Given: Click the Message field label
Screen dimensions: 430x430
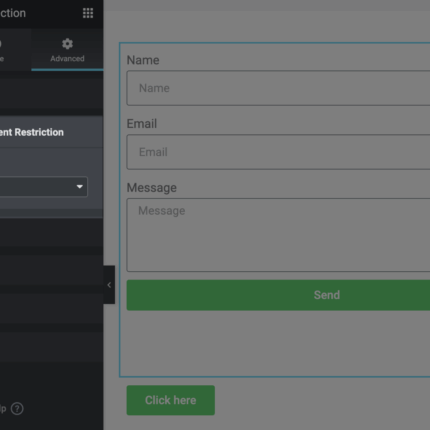Looking at the screenshot, I should pos(152,188).
